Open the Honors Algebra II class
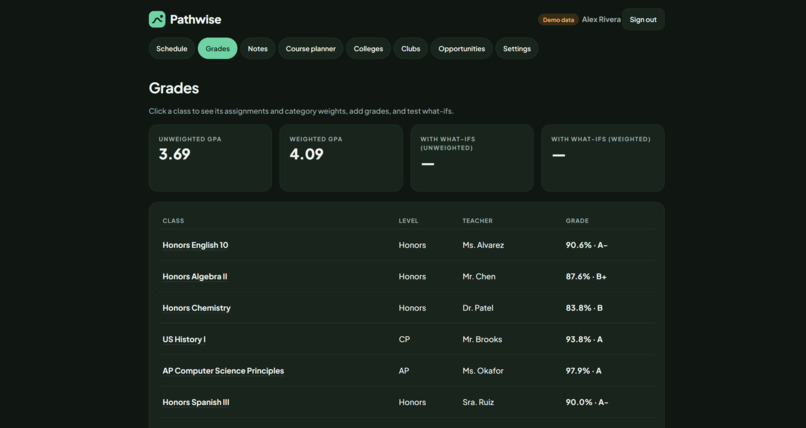 [195, 276]
